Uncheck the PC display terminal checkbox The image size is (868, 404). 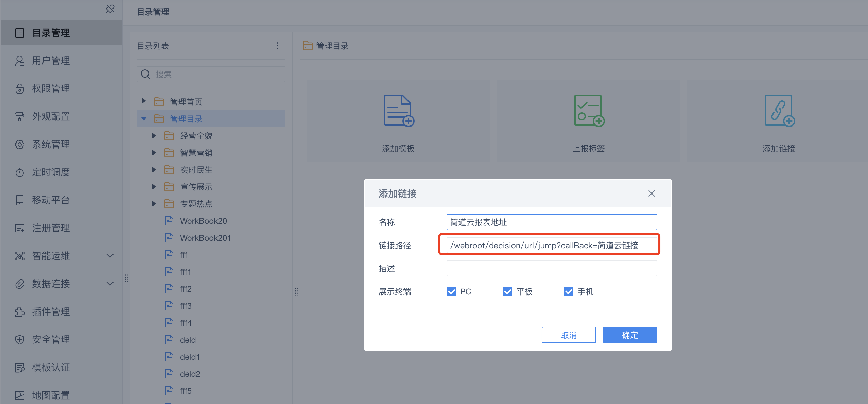coord(451,291)
